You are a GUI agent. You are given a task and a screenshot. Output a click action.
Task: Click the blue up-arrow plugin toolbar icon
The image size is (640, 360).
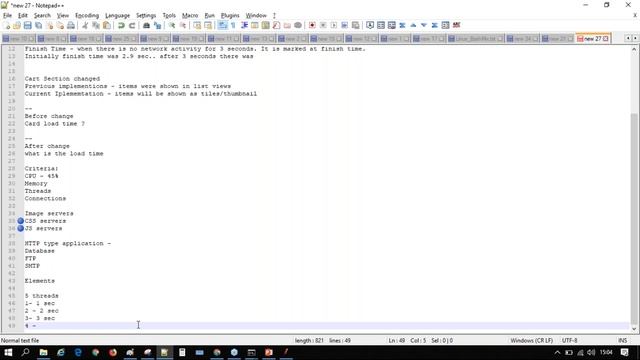point(413,25)
